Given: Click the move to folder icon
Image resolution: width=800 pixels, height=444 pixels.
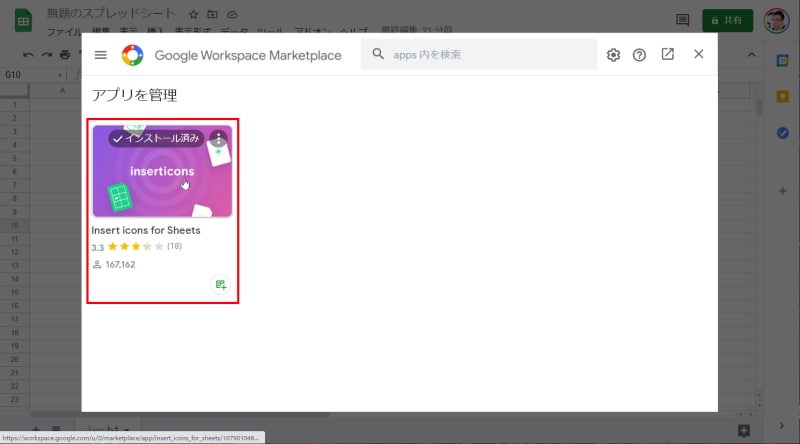Looking at the screenshot, I should 212,14.
